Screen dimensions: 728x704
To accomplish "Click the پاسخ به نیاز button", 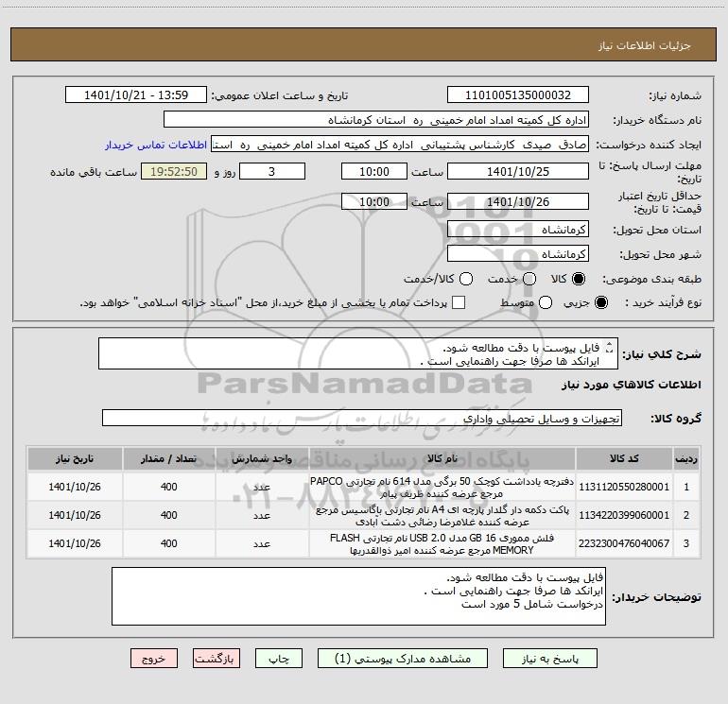I will (x=549, y=659).
